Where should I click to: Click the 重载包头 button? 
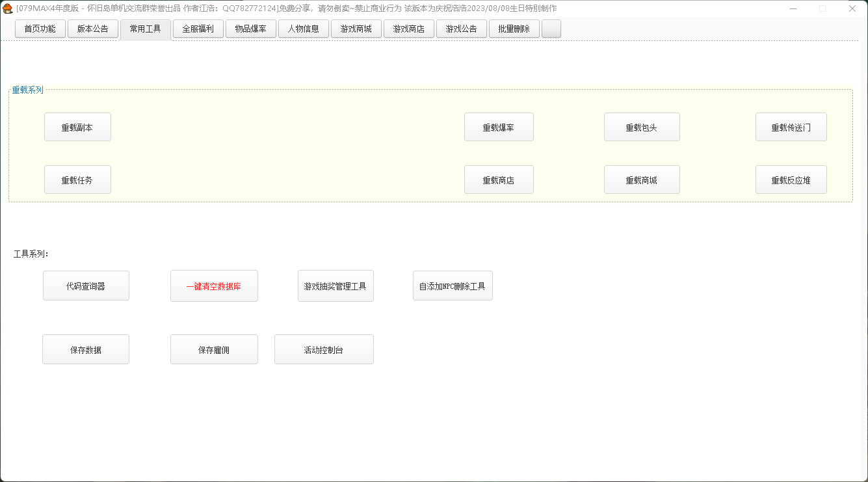(641, 127)
